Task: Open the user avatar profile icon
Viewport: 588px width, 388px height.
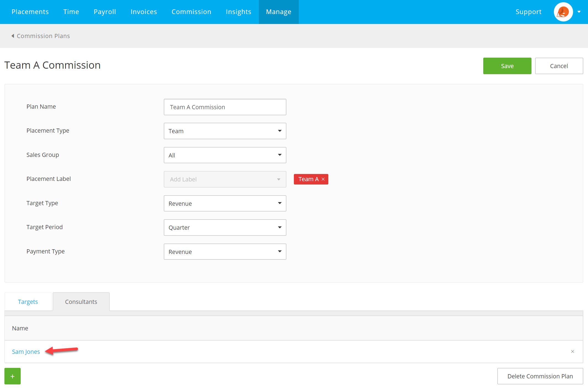Action: point(563,12)
